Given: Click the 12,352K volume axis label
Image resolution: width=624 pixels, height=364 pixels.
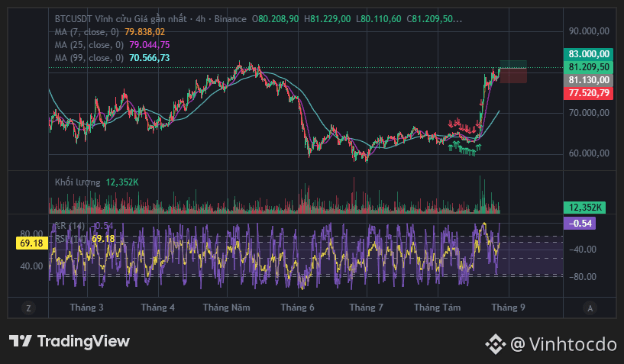Looking at the screenshot, I should (x=584, y=208).
